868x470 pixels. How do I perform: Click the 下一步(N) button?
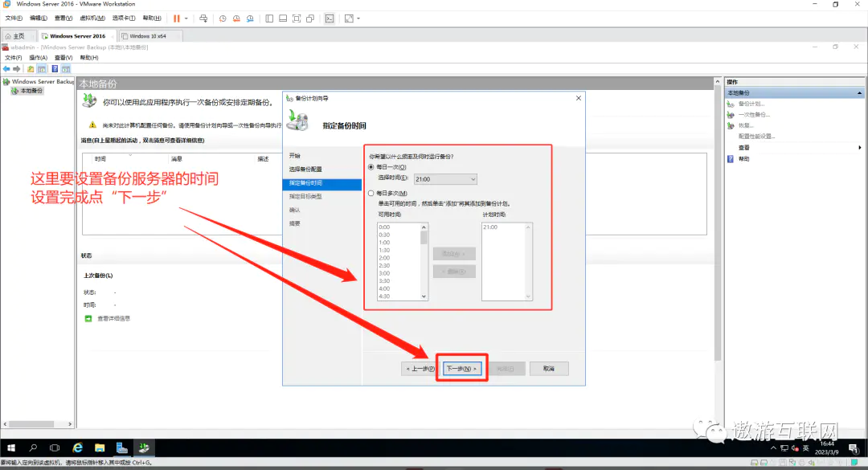(462, 369)
